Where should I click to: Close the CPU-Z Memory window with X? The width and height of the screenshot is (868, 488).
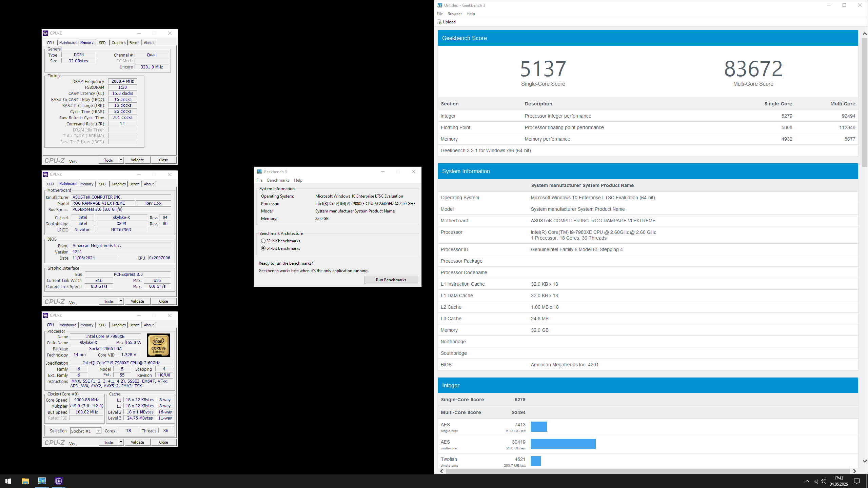click(170, 33)
